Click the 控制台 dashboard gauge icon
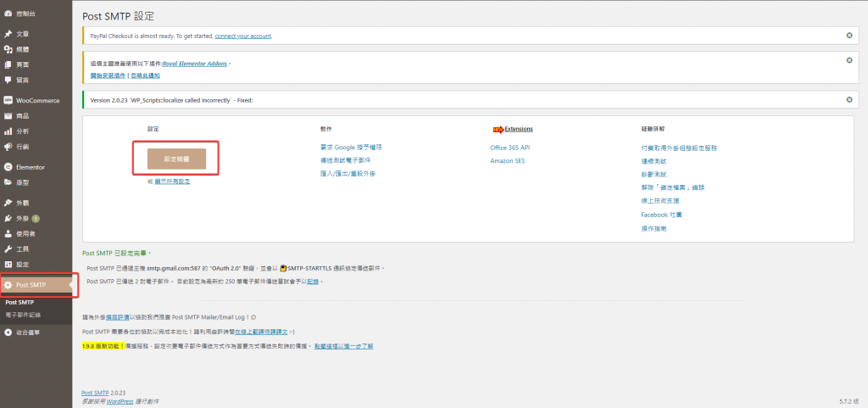 (8, 13)
